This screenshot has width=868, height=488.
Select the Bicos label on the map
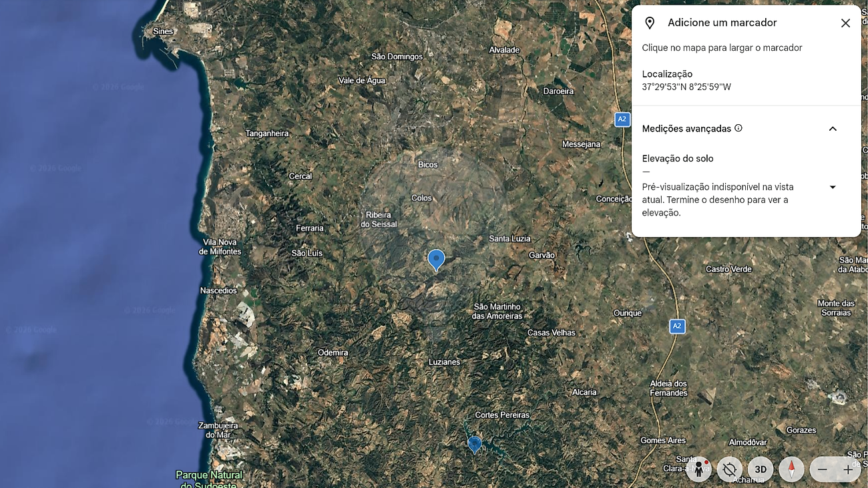coord(428,165)
